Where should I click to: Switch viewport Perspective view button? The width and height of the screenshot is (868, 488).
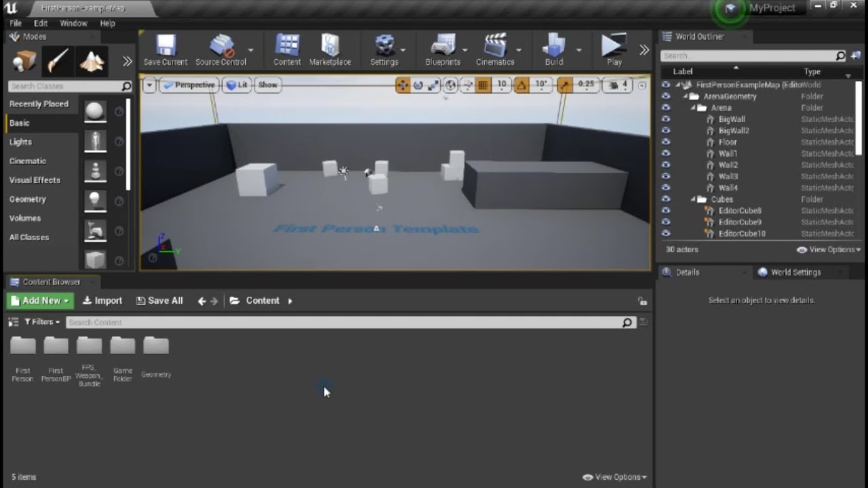click(x=189, y=85)
